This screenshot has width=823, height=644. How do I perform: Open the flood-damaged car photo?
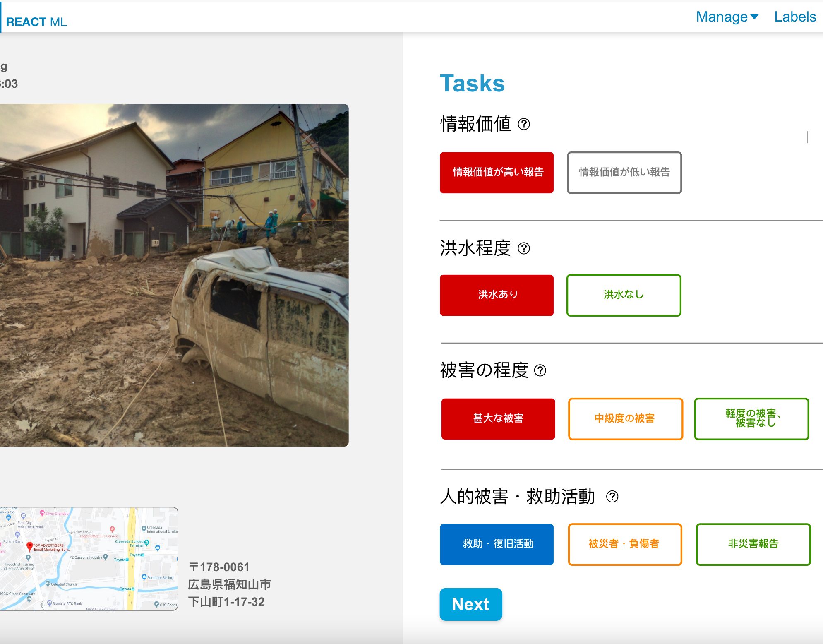pos(174,275)
